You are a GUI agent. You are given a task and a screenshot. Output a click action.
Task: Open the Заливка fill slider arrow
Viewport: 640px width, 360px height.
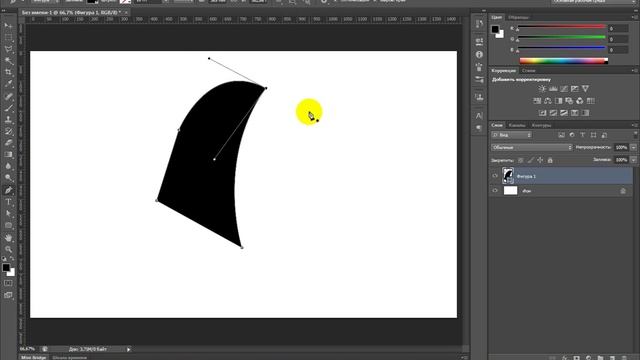(x=633, y=160)
